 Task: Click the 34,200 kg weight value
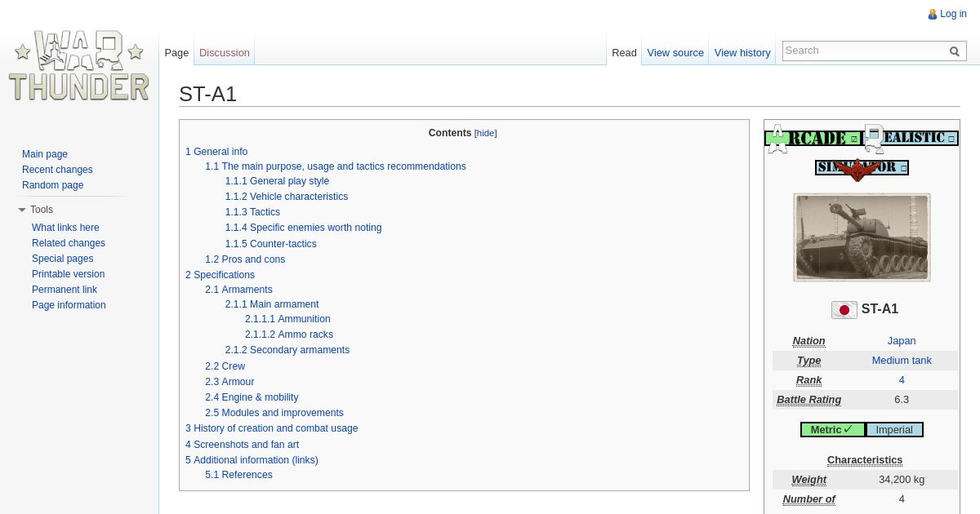pyautogui.click(x=902, y=480)
